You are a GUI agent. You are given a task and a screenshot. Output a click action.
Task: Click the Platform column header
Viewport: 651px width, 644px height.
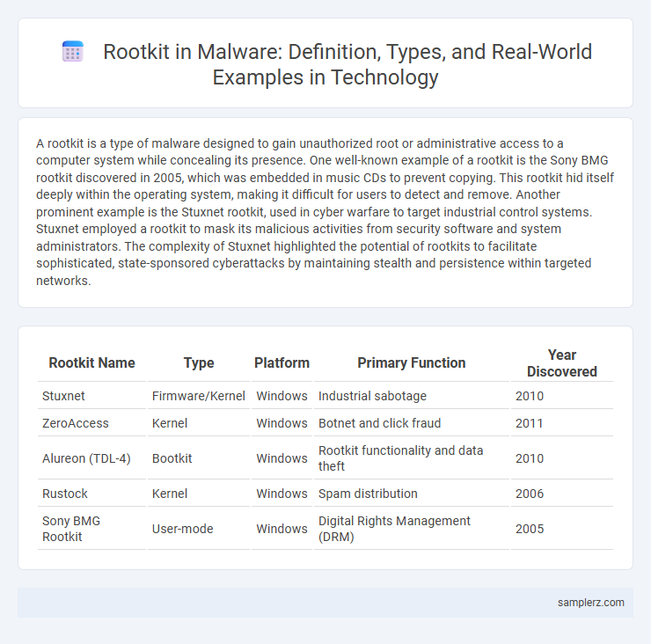click(x=282, y=362)
